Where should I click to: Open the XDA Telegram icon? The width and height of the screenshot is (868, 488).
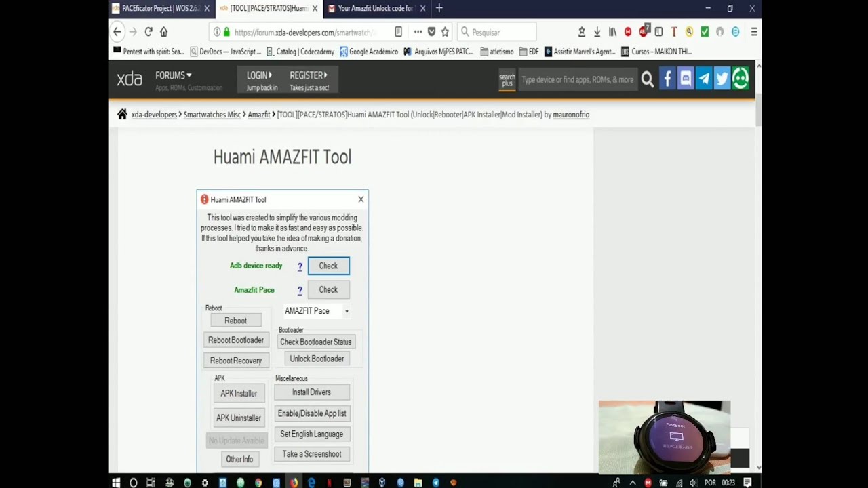[x=704, y=79]
